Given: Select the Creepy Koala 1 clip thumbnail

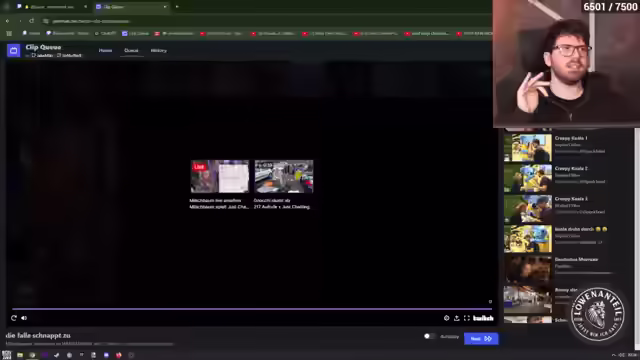Looking at the screenshot, I should pyautogui.click(x=528, y=148).
